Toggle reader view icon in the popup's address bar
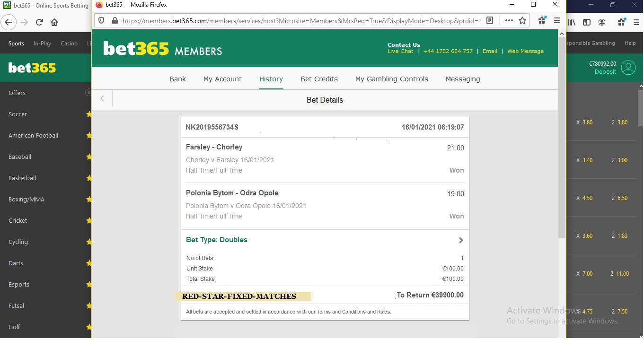This screenshot has width=644, height=340. tap(490, 21)
